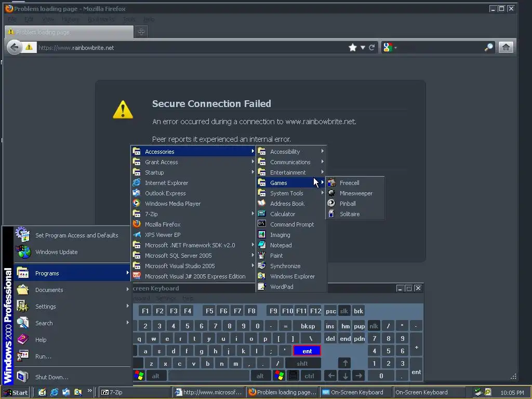The width and height of the screenshot is (532, 399).
Task: Click F5 key on on-screen keyboard
Action: [209, 311]
